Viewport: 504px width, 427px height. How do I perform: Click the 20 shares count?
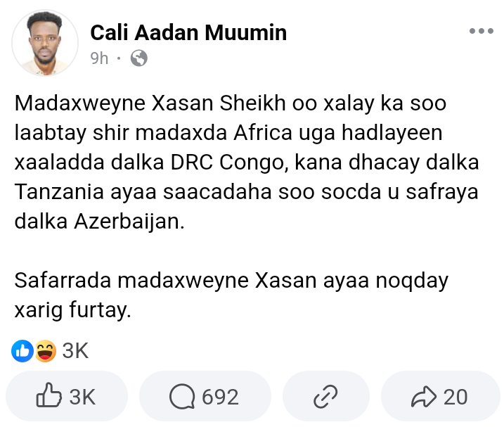pyautogui.click(x=455, y=397)
